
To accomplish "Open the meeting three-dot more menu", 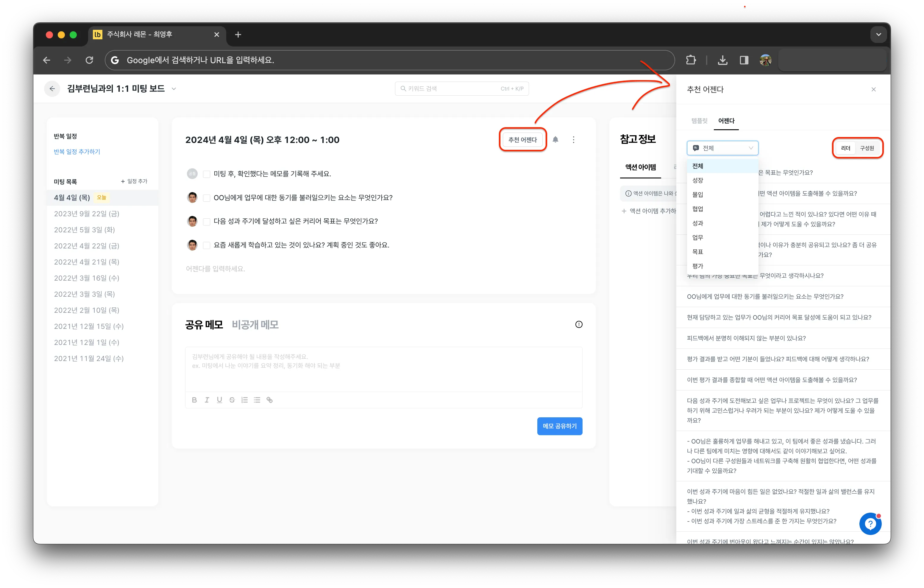I will pos(574,139).
